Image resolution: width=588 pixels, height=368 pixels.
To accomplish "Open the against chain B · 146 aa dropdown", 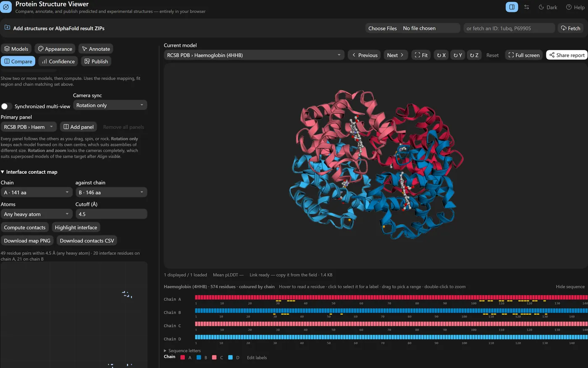I will pos(111,193).
